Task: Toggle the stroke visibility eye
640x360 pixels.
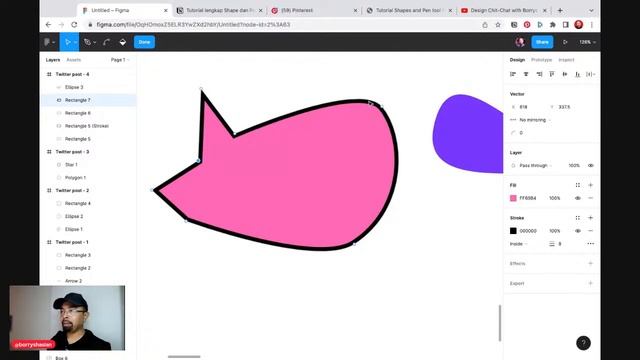Action: 578,231
